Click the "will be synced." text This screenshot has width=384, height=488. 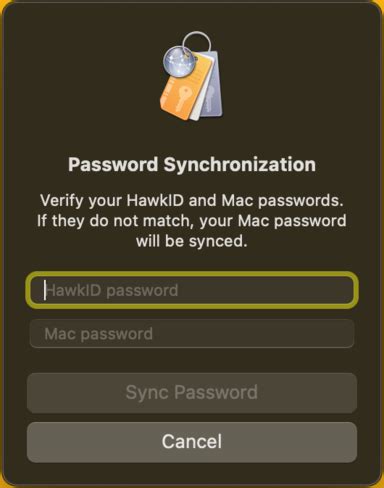tap(192, 241)
